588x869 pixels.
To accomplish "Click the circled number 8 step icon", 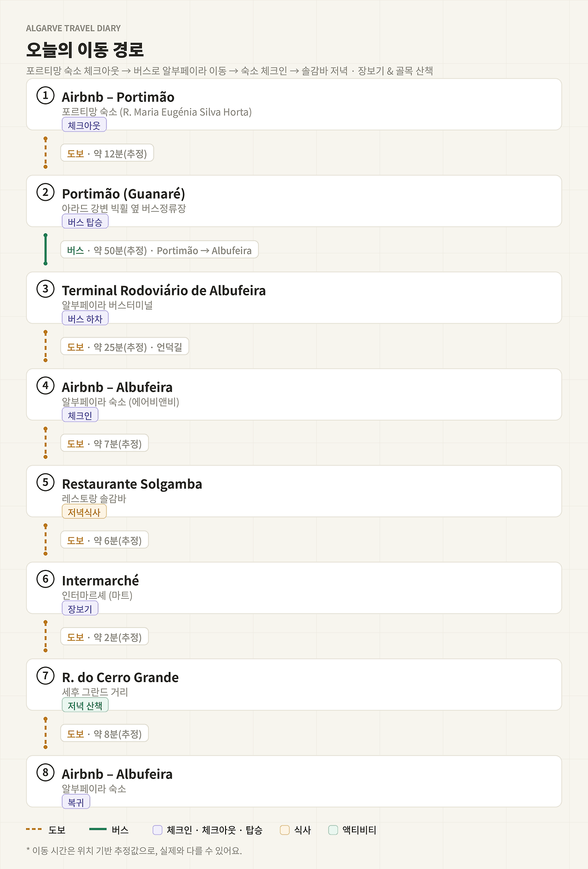I will point(45,773).
